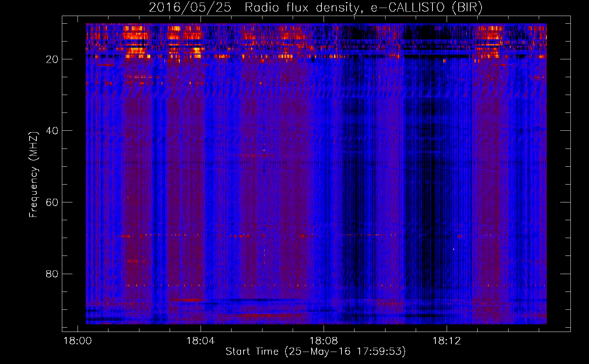Click the plot title '2016/05/25 Radio flux density'
Image resolution: width=589 pixels, height=364 pixels.
[254, 8]
